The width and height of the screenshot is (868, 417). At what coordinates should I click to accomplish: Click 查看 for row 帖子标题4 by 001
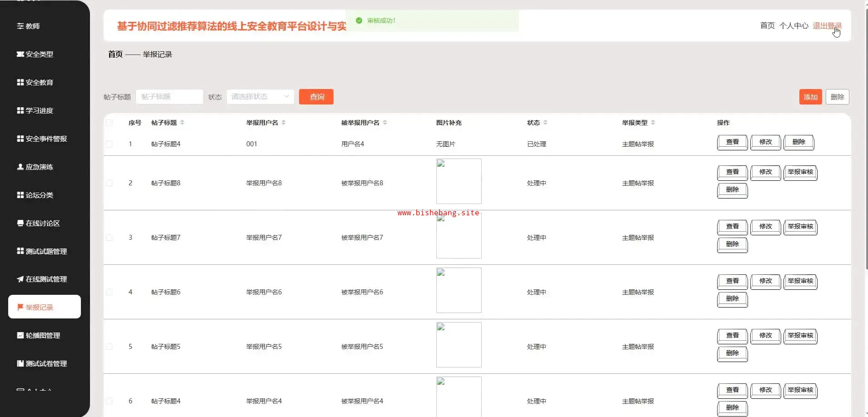pos(733,142)
